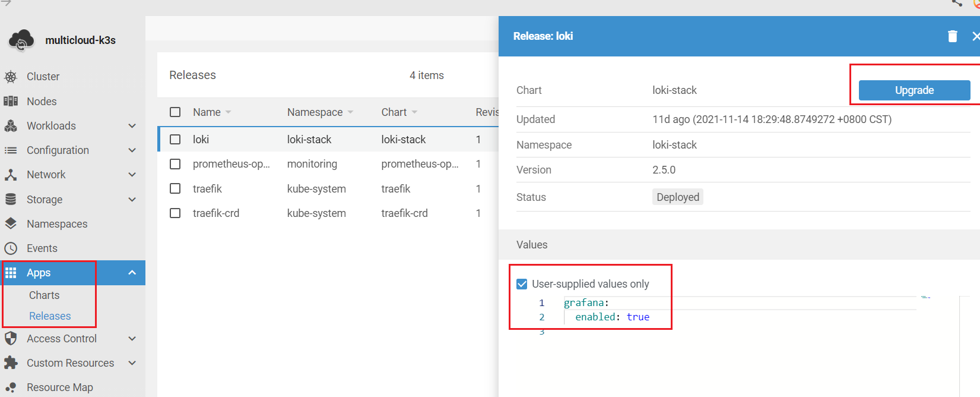Click the Storage database icon
This screenshot has width=980, height=397.
coord(11,200)
